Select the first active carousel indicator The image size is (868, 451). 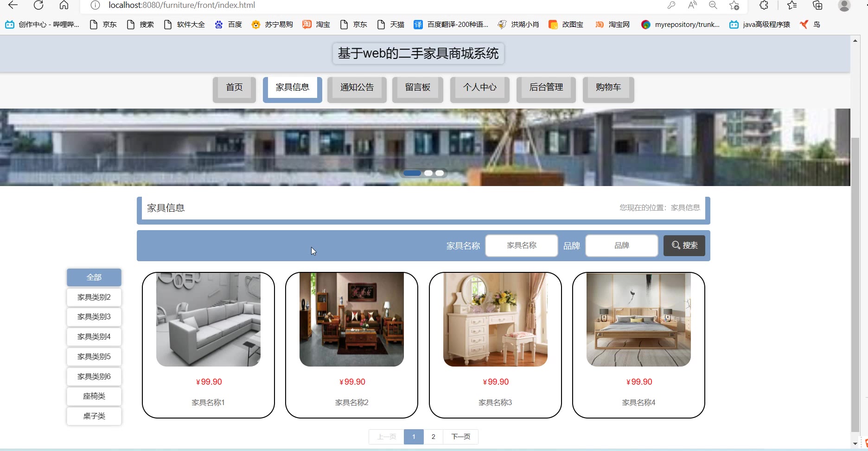(x=412, y=173)
